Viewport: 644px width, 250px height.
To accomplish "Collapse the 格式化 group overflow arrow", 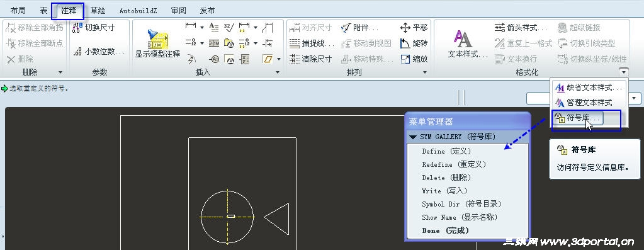I will coord(623,72).
